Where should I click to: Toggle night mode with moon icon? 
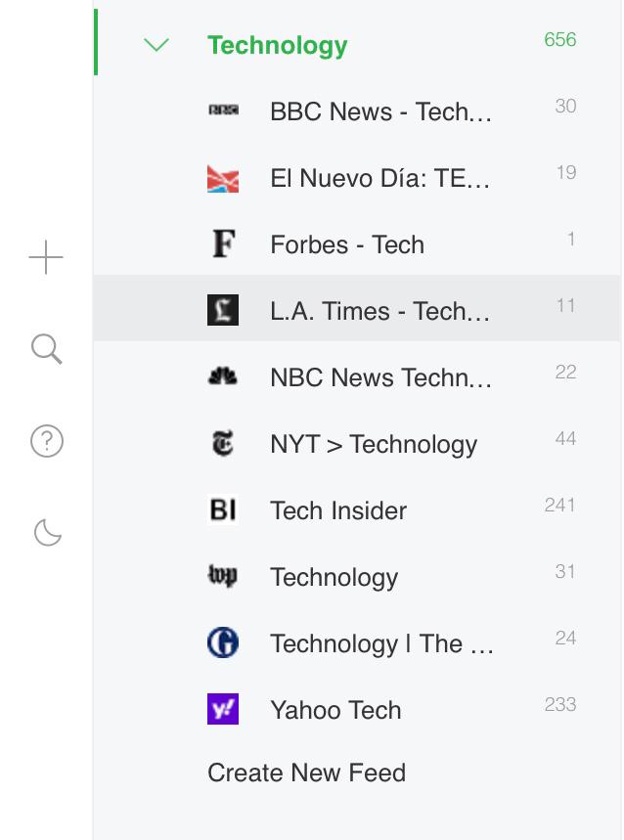click(47, 532)
